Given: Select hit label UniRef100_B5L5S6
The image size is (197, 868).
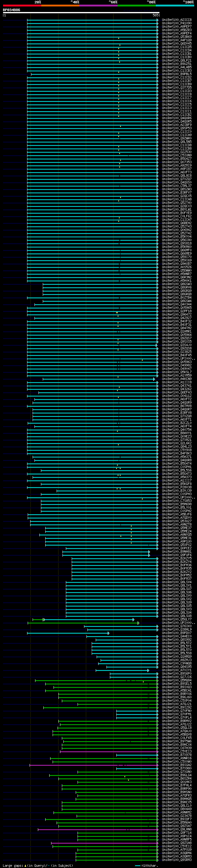Looking at the screenshot, I should click(177, 470).
